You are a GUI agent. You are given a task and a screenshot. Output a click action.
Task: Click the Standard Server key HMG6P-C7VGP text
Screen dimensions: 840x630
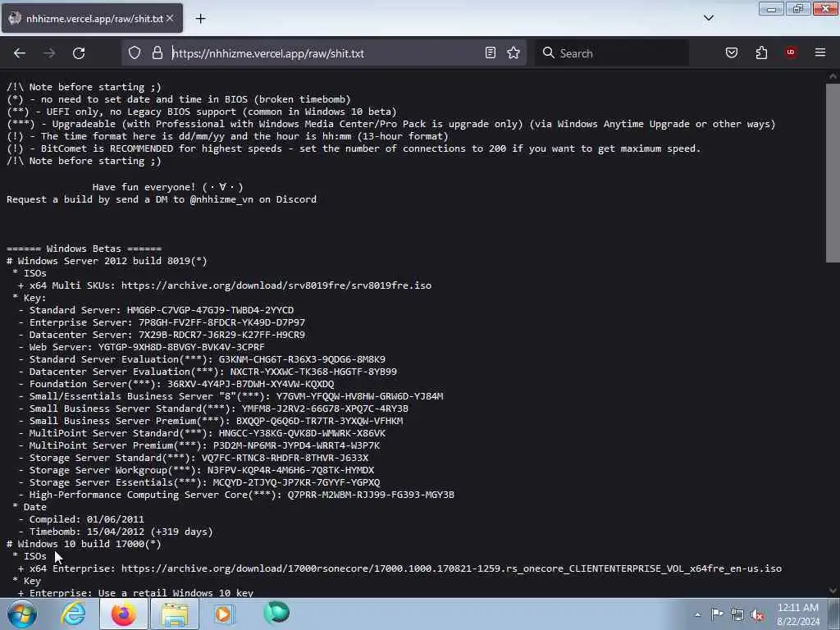[x=210, y=310]
